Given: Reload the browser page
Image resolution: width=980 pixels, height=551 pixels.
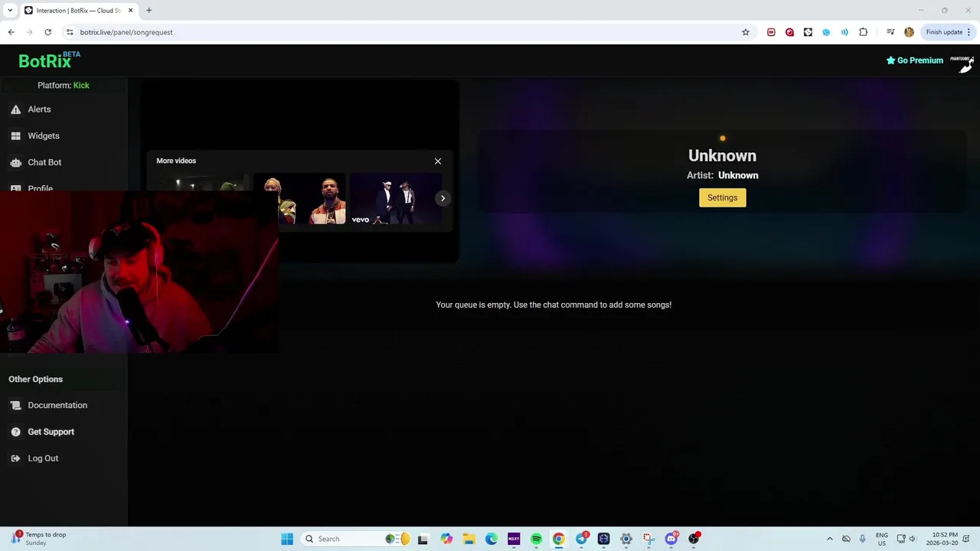Looking at the screenshot, I should 47,32.
